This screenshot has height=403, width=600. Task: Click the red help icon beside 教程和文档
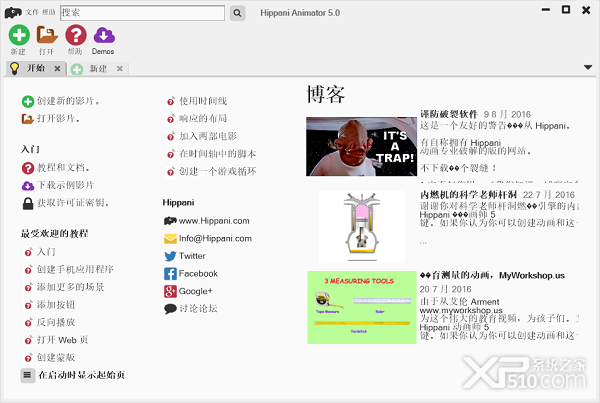[28, 168]
